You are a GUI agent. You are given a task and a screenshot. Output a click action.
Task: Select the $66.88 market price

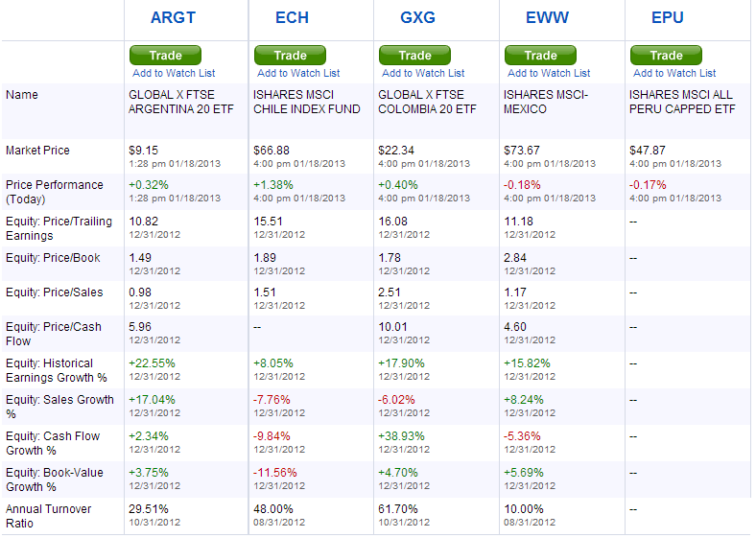[272, 151]
